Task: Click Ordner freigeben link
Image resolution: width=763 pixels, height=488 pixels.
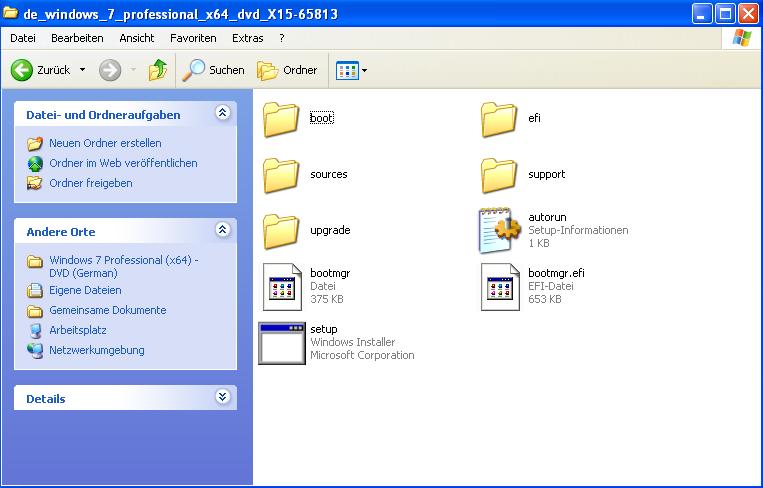Action: [91, 183]
